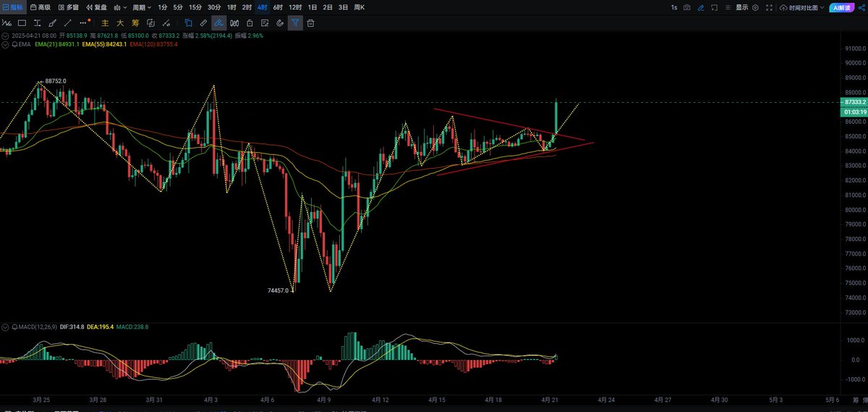Open the 多窗 multi-window layout
Image resolution: width=868 pixels, height=412 pixels.
coord(68,7)
